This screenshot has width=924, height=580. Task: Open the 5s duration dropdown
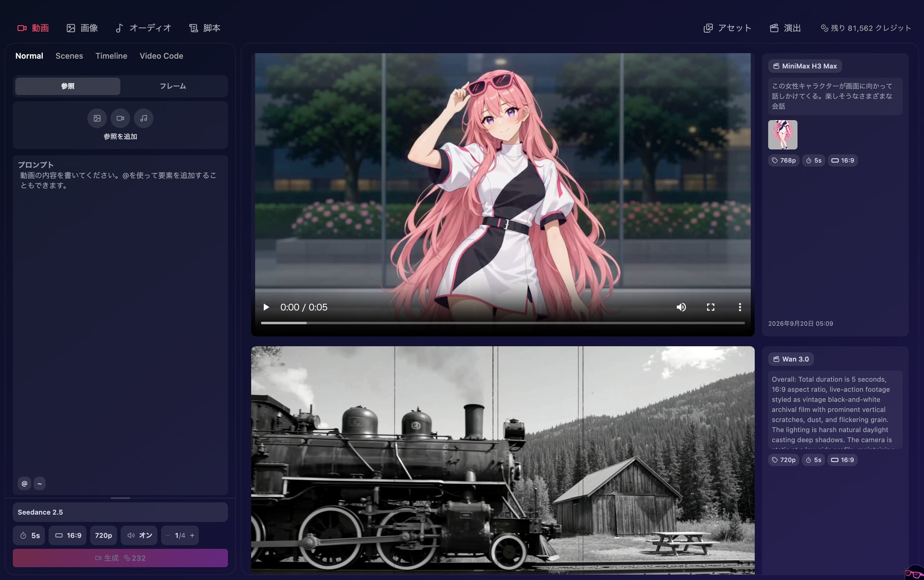[x=29, y=535]
